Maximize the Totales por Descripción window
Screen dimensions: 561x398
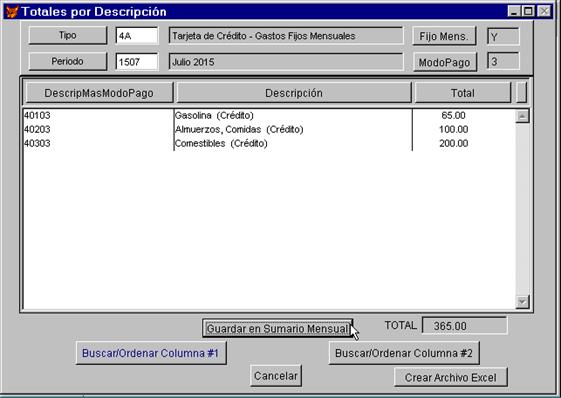tap(528, 11)
